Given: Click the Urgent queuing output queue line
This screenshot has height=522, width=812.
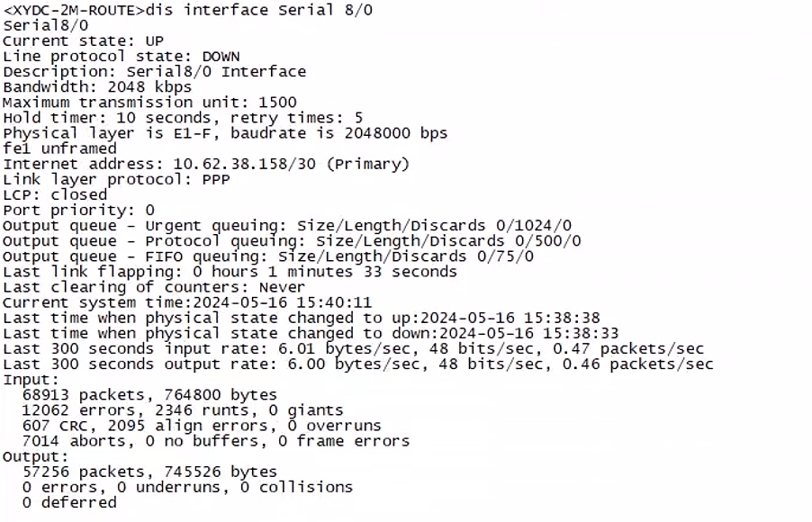Looking at the screenshot, I should click(287, 225).
